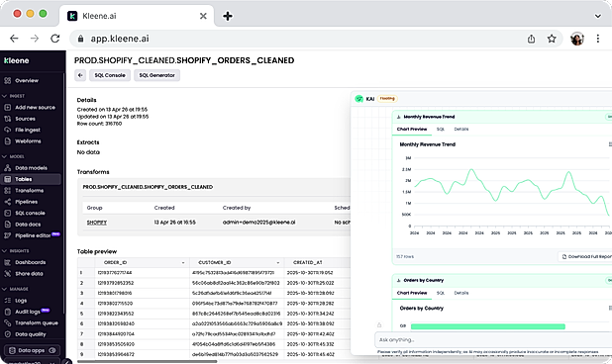Open Data quality icon in sidebar
This screenshot has width=612, height=364.
click(7, 334)
